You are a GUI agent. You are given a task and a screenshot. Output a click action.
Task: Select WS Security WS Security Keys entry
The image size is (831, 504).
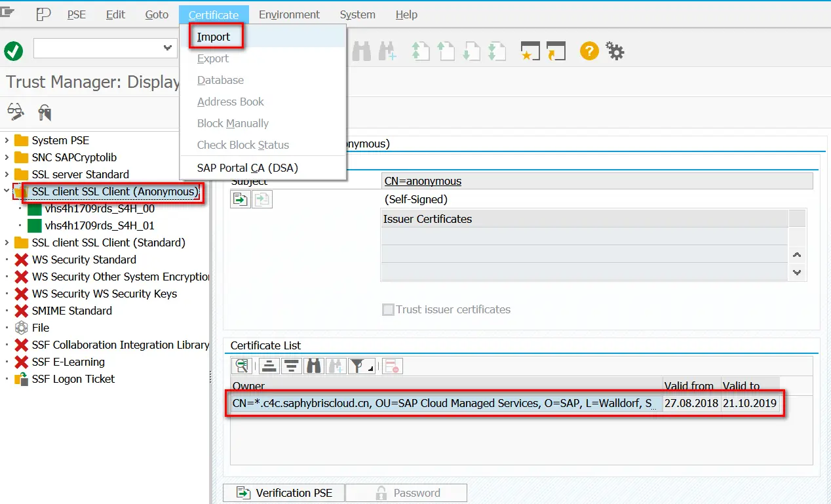104,294
